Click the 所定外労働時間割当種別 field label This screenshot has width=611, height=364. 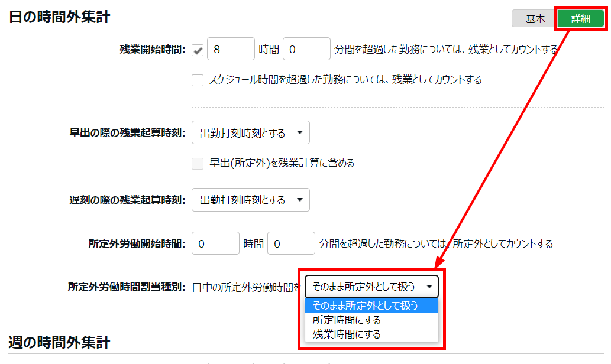(127, 287)
